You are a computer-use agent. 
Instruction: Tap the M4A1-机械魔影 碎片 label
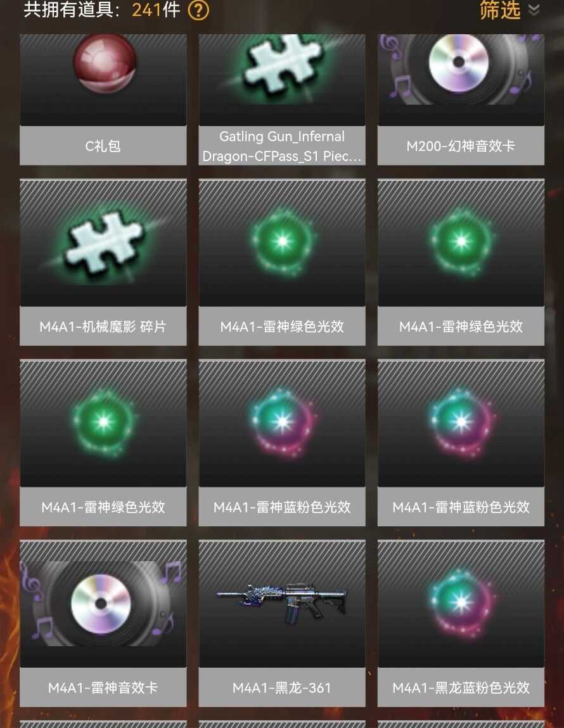(x=103, y=327)
